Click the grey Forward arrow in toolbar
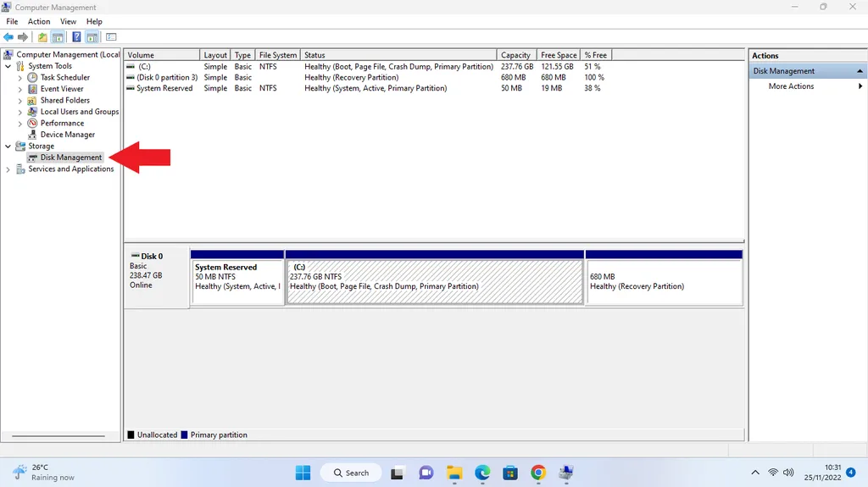The height and width of the screenshot is (487, 868). pyautogui.click(x=23, y=37)
